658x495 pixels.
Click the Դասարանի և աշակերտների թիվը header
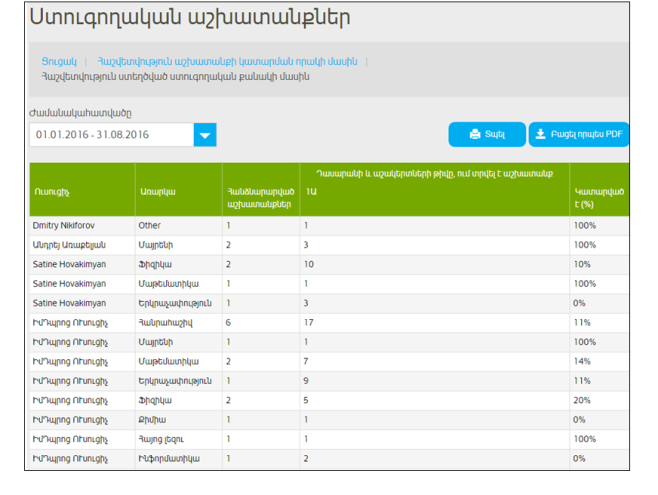[x=434, y=174]
